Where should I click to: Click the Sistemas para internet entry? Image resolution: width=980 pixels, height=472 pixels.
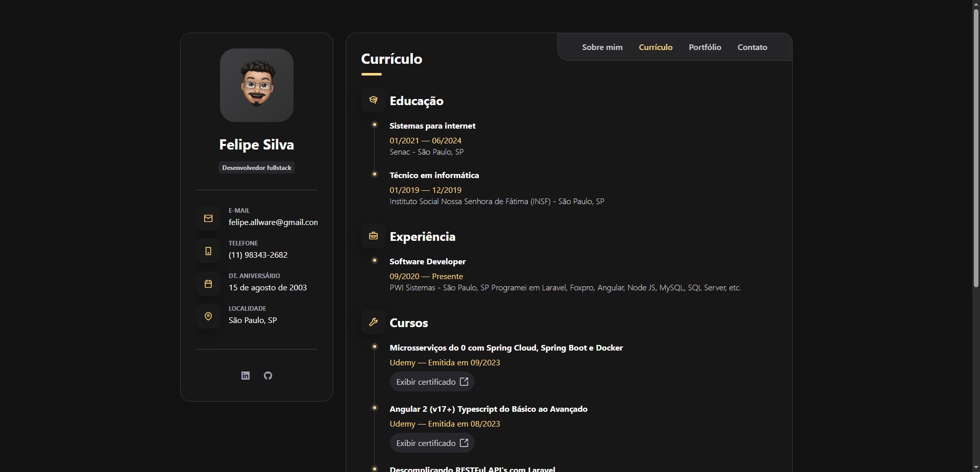coord(432,126)
